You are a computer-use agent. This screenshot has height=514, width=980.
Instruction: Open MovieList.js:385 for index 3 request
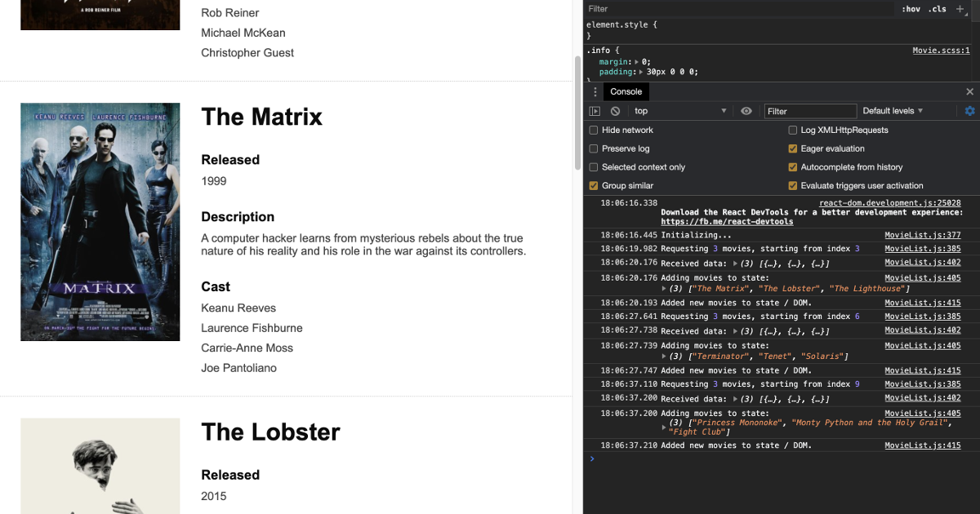click(923, 249)
